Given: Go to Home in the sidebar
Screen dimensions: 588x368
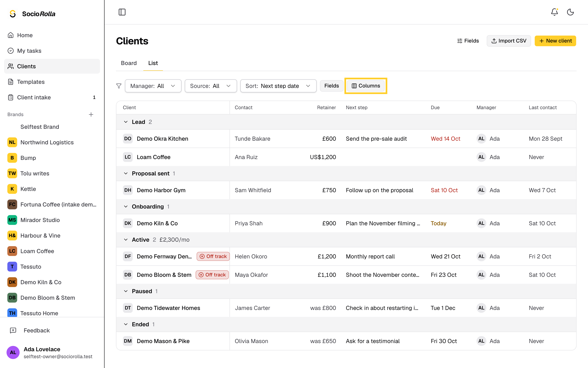Looking at the screenshot, I should (52, 35).
